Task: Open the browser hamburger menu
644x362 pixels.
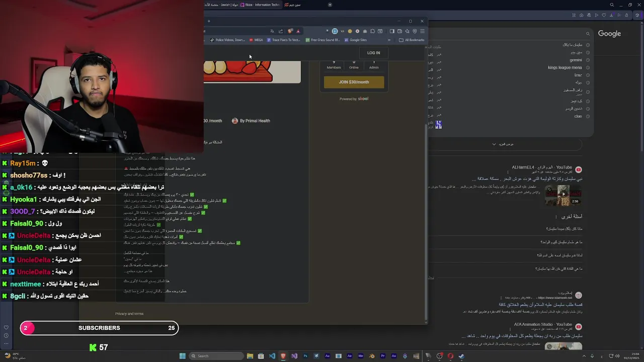Action: (x=423, y=31)
